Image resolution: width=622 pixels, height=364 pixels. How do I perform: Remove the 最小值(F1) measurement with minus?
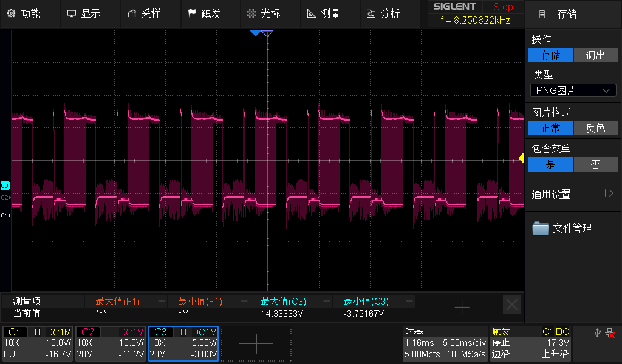tap(244, 301)
